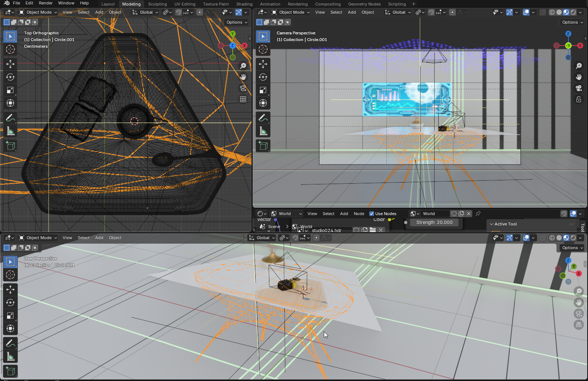Open Object Mode dropdown in top-left viewport
Screen dimensions: 588x381
click(38, 12)
